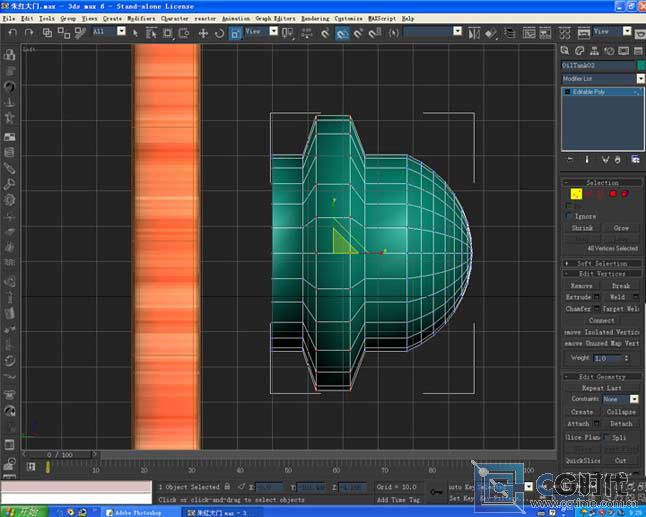Collapse the Selection rollout
Viewport: 646px width, 517px height.
[x=602, y=182]
